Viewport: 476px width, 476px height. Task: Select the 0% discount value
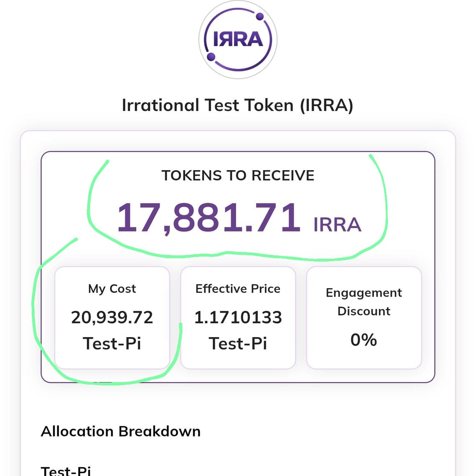pyautogui.click(x=364, y=340)
